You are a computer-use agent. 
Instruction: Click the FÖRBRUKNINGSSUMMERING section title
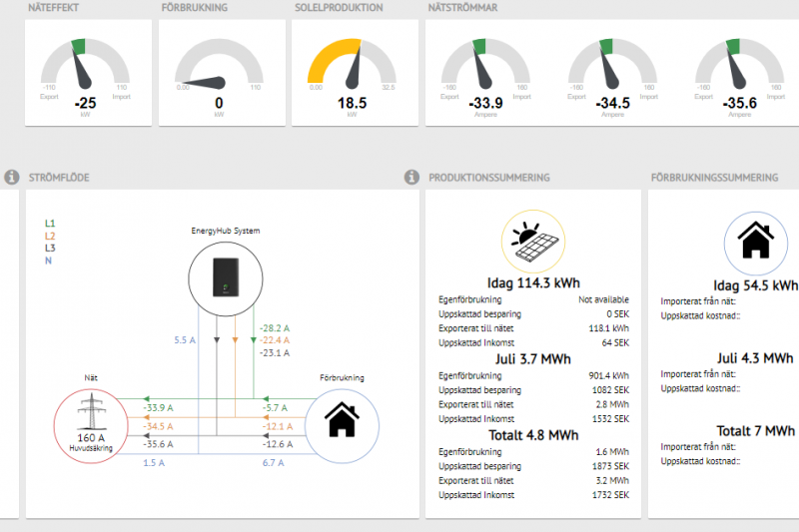tap(714, 178)
